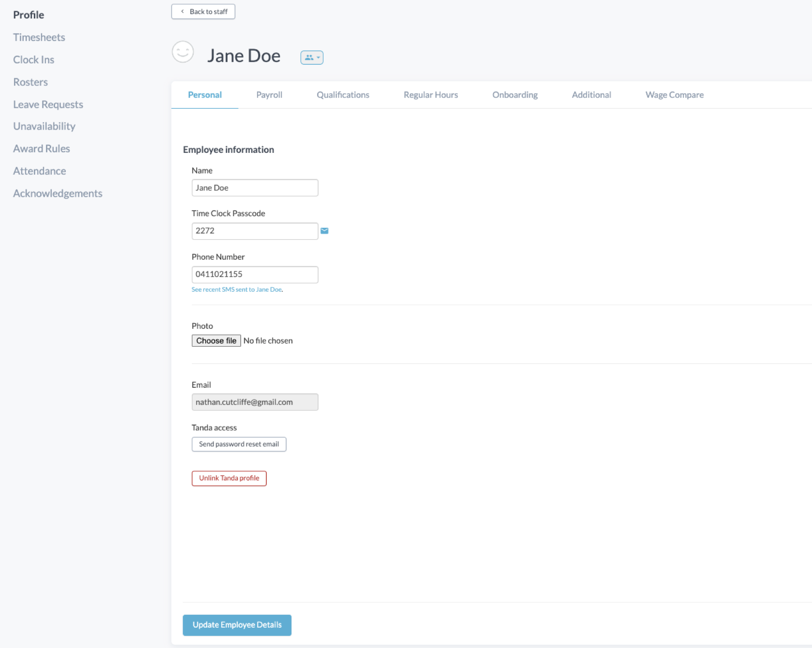Go back to staff list
The image size is (812, 648).
(x=203, y=12)
